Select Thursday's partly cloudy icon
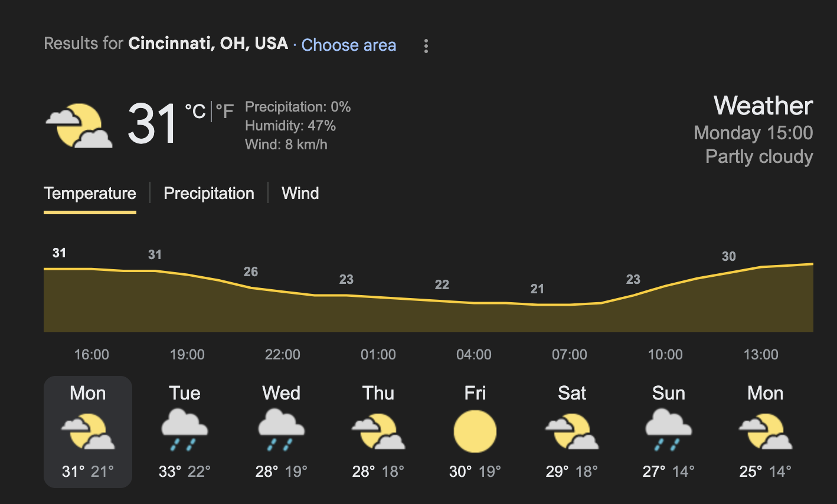Screen dimensions: 837x504 coord(378,431)
